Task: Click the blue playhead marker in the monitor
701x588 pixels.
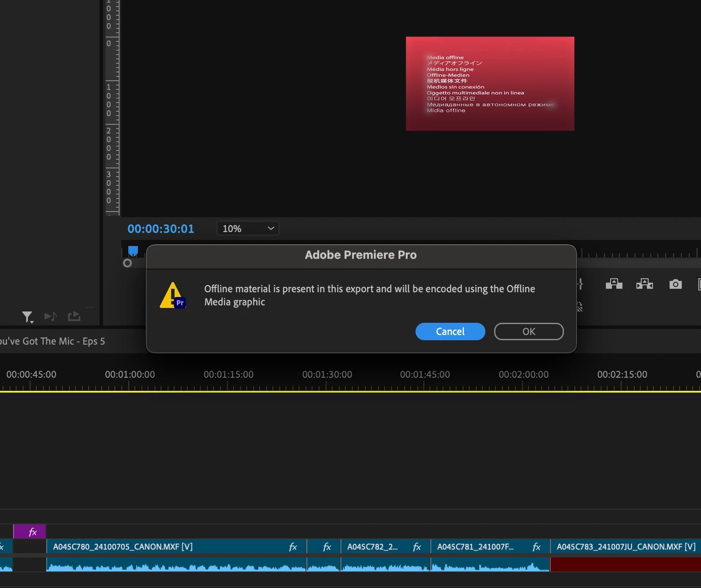Action: click(x=133, y=251)
